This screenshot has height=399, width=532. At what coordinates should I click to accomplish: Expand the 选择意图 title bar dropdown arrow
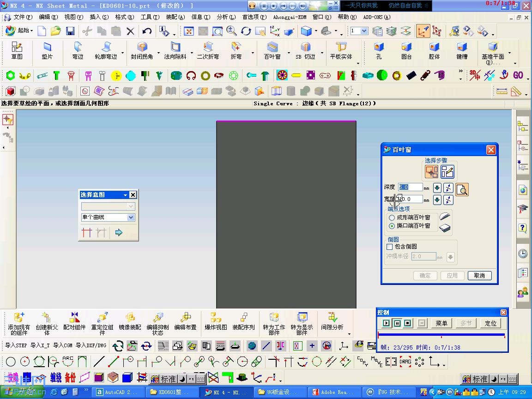point(125,195)
